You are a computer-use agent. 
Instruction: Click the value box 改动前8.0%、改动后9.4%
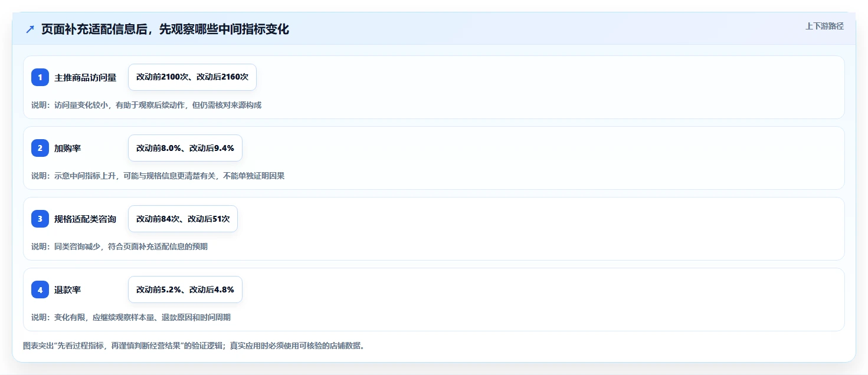pyautogui.click(x=185, y=148)
